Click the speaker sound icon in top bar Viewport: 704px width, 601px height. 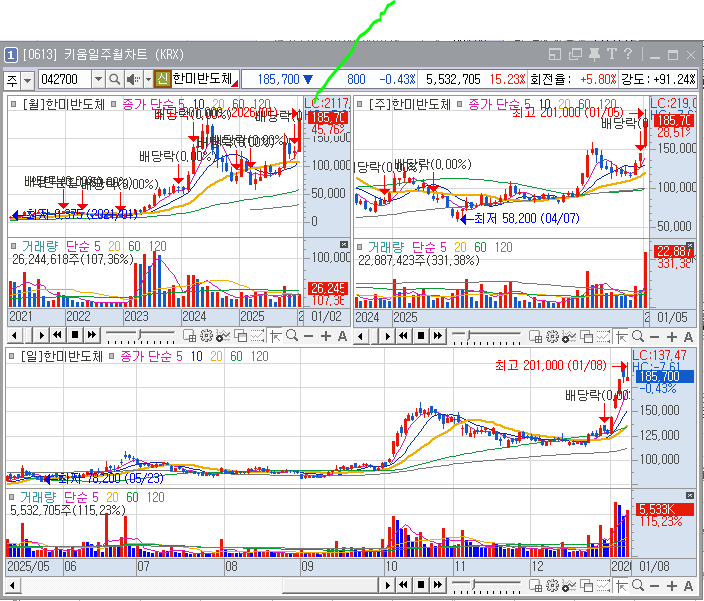pos(132,80)
